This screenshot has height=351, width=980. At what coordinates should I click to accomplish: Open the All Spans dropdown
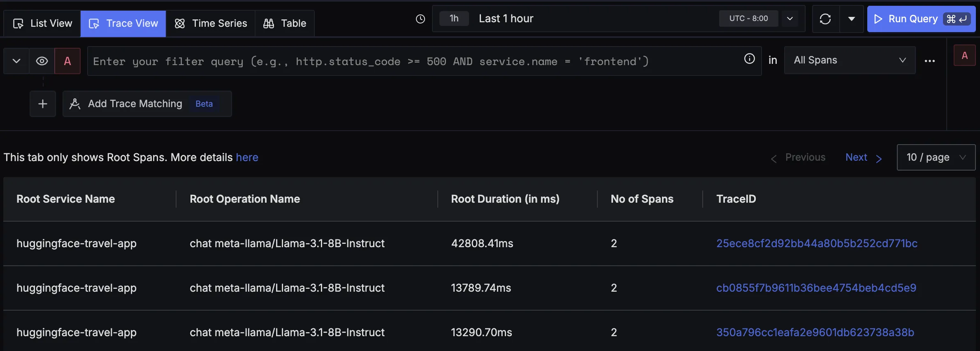(x=850, y=60)
